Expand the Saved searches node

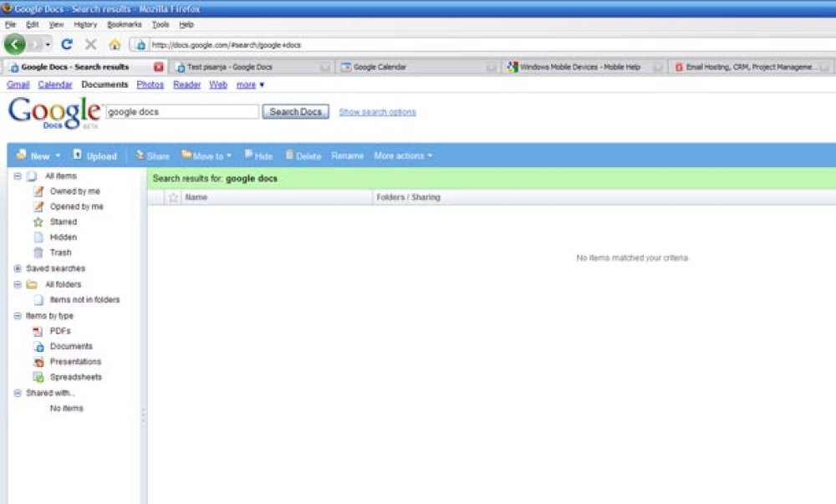pyautogui.click(x=18, y=268)
